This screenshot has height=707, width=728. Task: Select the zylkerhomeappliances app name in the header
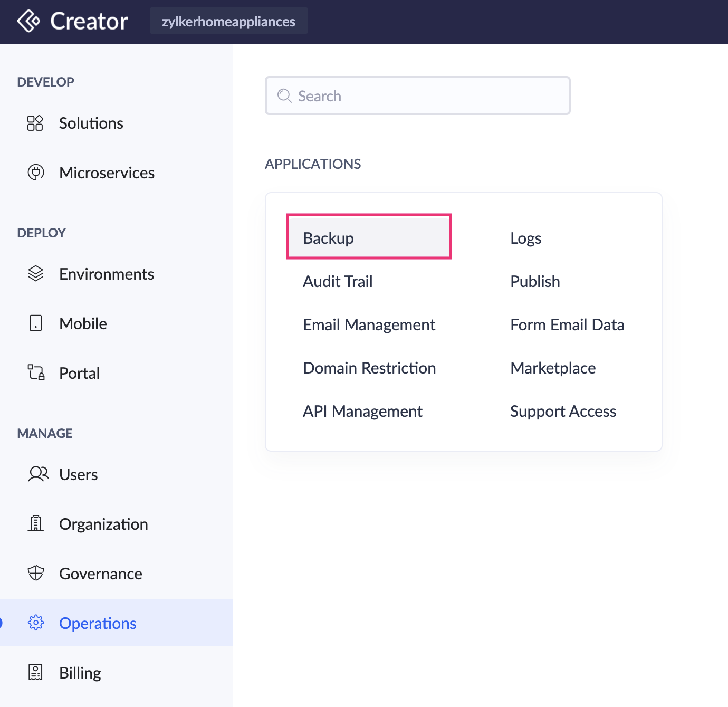point(228,21)
